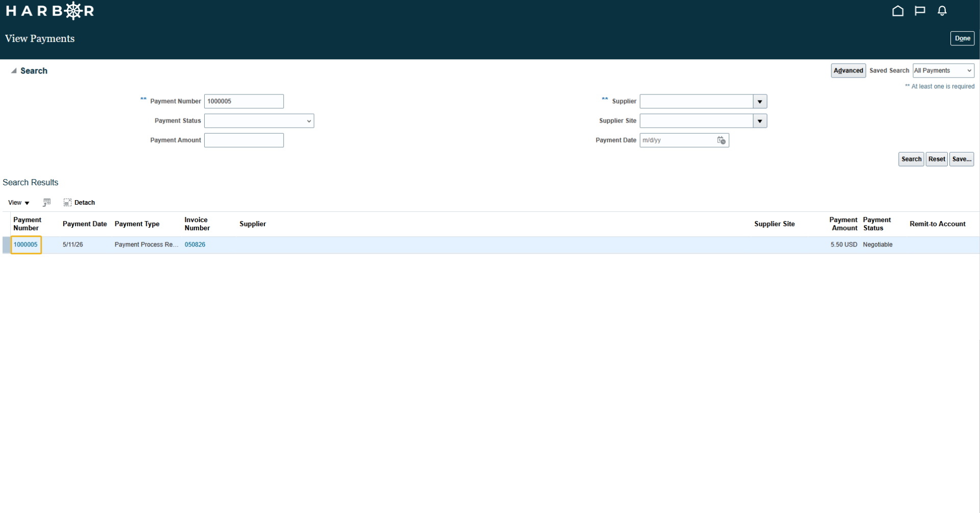The image size is (980, 513).
Task: Expand the Supplier Site dropdown arrow
Action: tap(760, 121)
